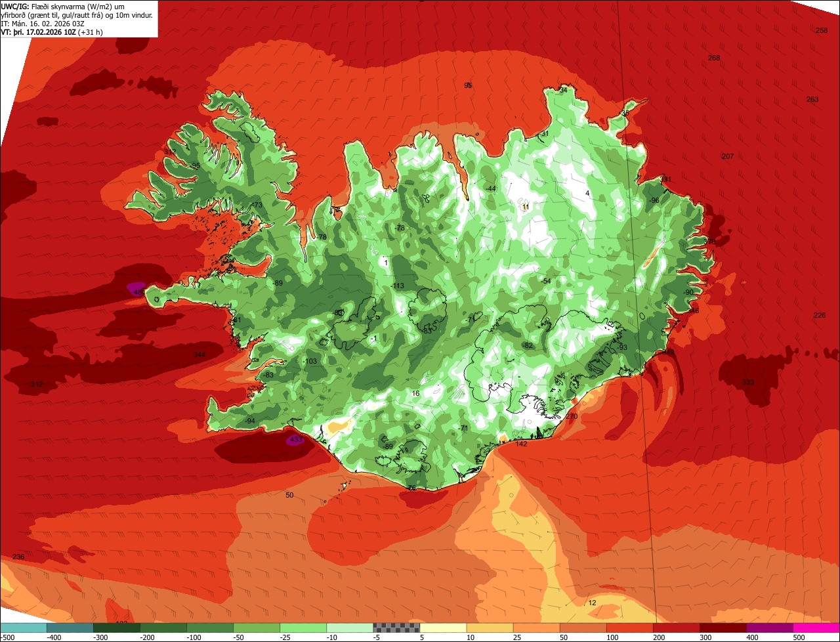840x642 pixels.
Task: Click the 333 value in the dark red patch
Action: [x=748, y=382]
